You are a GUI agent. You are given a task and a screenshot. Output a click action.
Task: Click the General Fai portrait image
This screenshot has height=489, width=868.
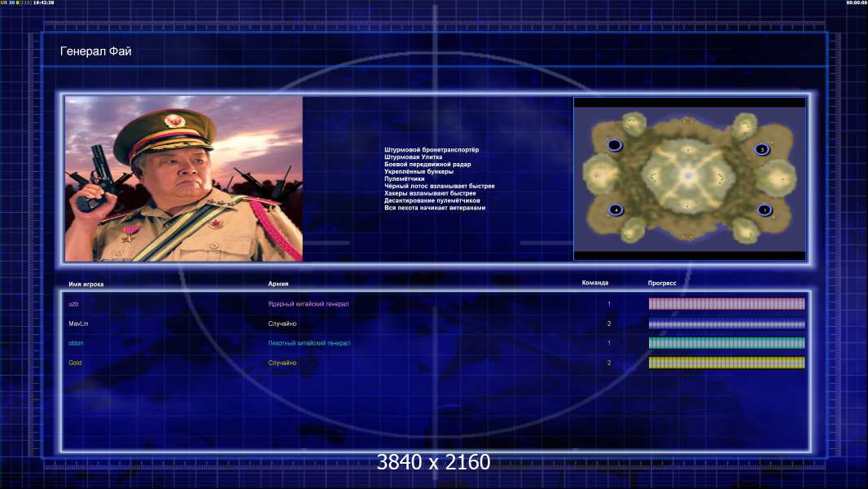click(x=184, y=178)
